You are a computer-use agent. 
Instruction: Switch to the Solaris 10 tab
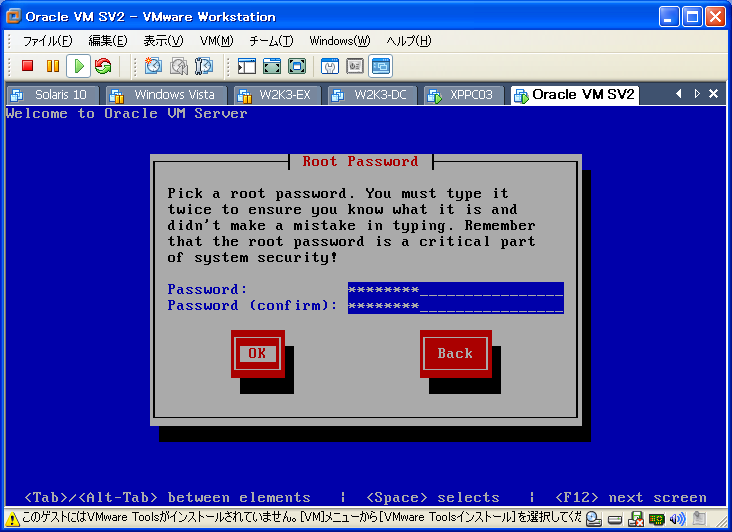[x=52, y=95]
